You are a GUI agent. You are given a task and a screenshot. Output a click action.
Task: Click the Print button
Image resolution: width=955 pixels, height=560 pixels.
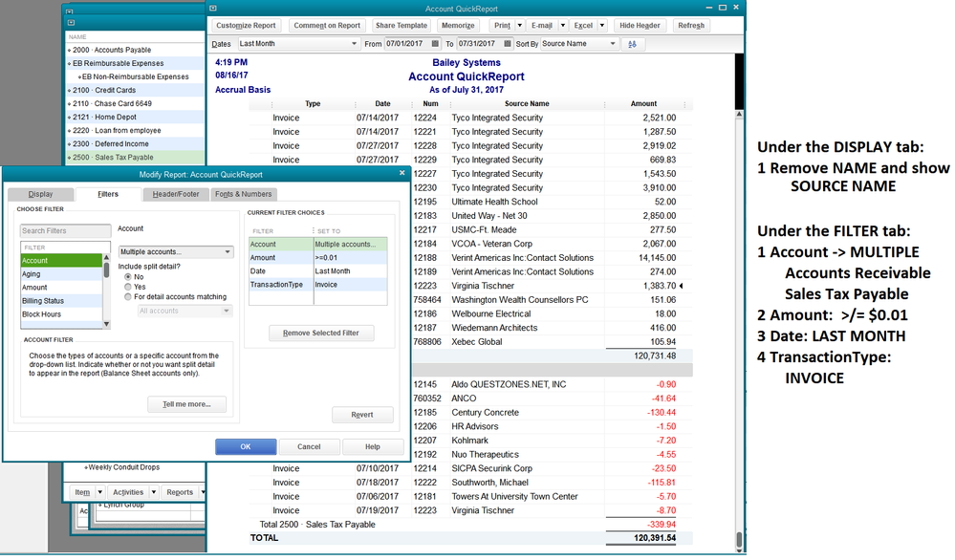coord(503,26)
